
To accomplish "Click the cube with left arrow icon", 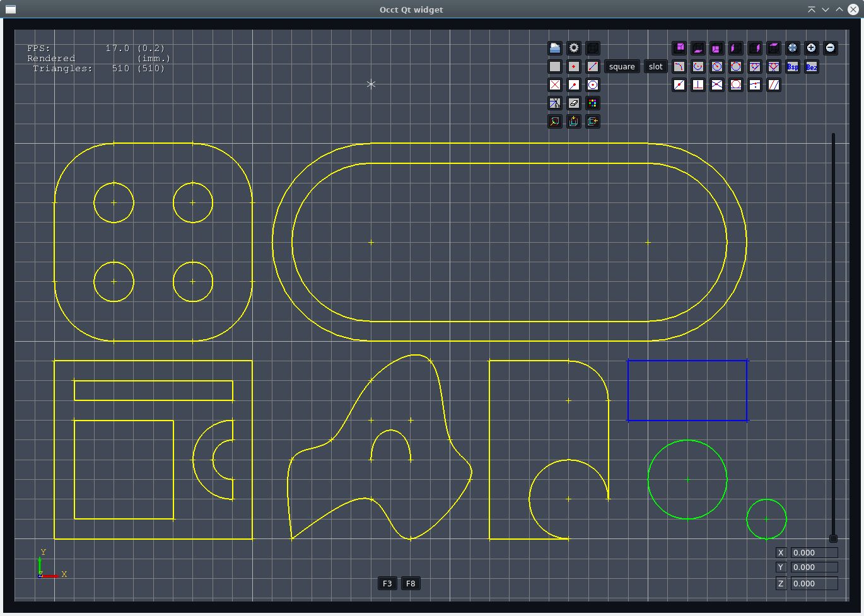I will coord(593,121).
